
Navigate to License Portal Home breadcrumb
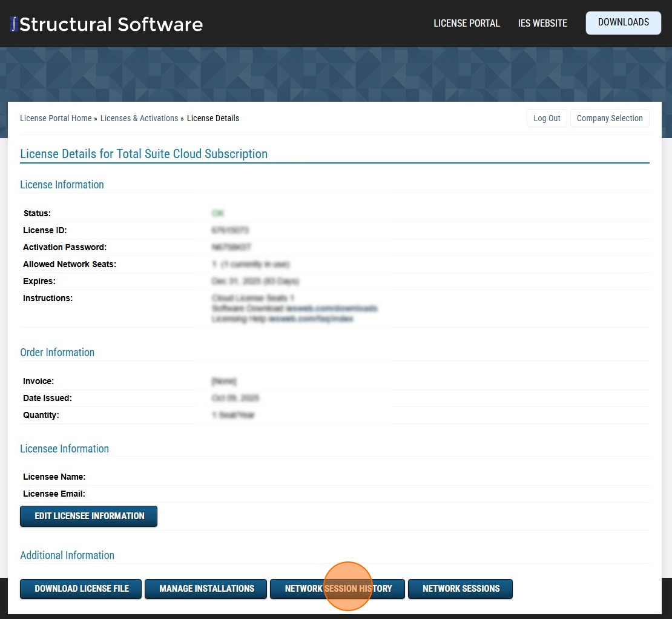(56, 118)
